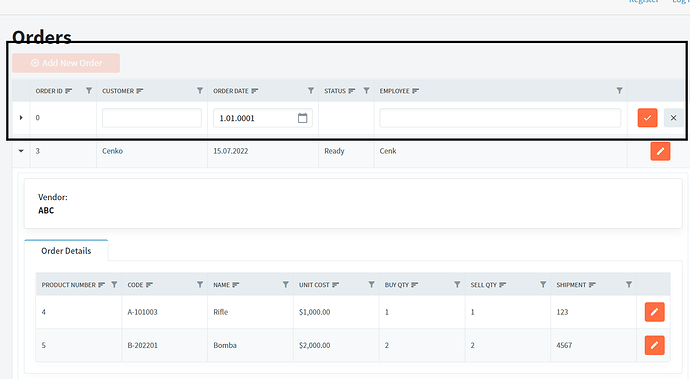Open the calendar picker in the Order Date field
Screen dimensions: 690x379
302,118
